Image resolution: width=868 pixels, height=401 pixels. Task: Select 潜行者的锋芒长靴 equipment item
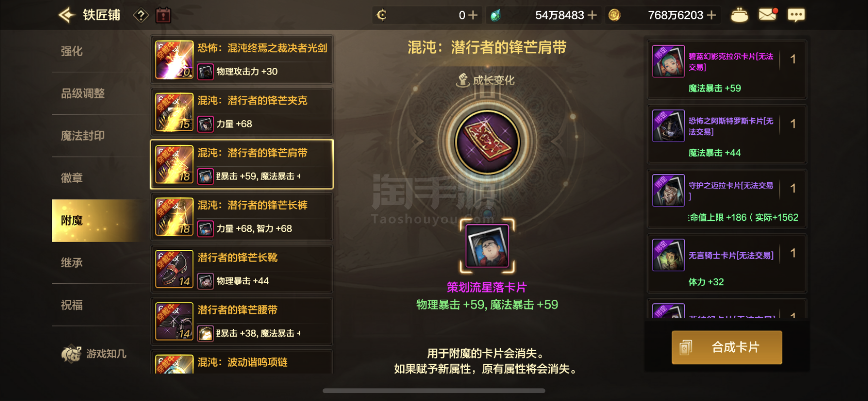242,269
